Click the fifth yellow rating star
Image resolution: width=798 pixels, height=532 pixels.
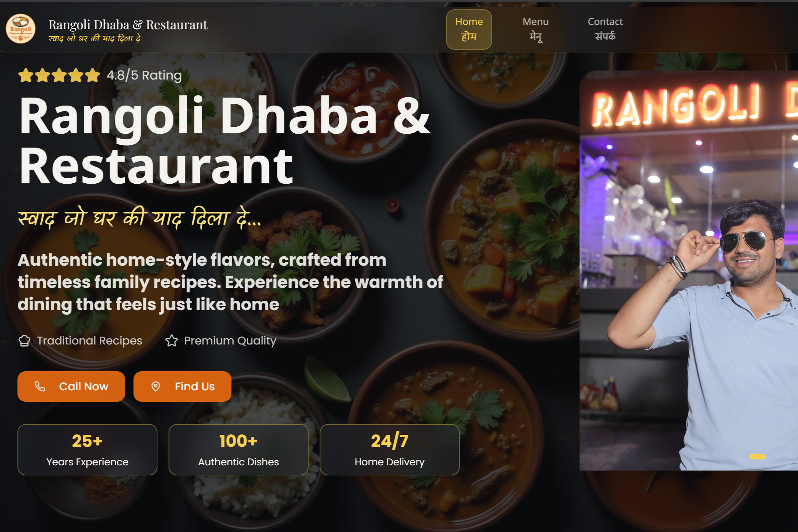pos(92,75)
